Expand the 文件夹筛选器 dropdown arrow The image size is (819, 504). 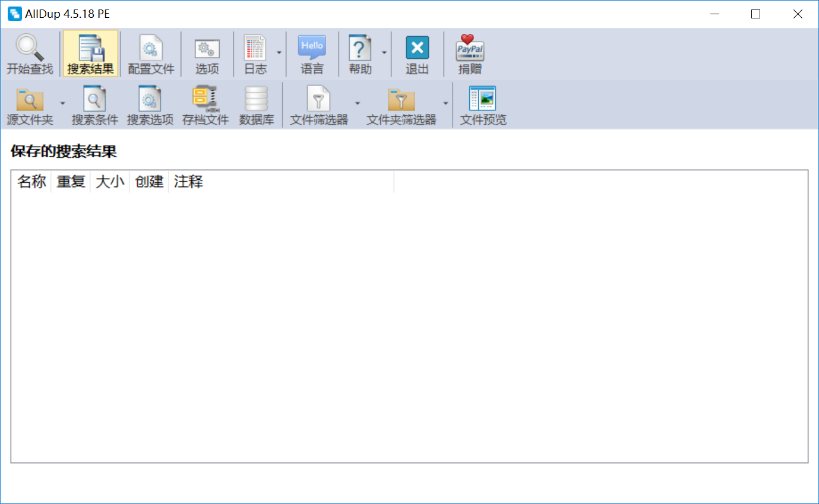click(445, 103)
